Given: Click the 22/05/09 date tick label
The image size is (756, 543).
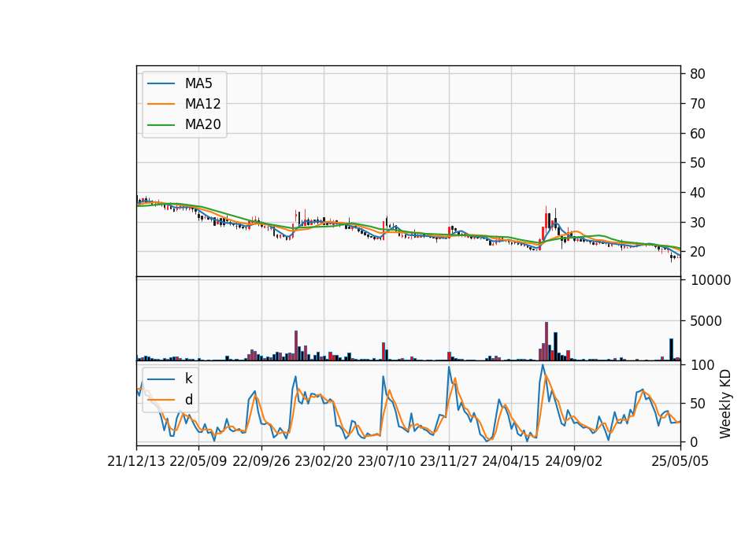Looking at the screenshot, I should point(198,461).
